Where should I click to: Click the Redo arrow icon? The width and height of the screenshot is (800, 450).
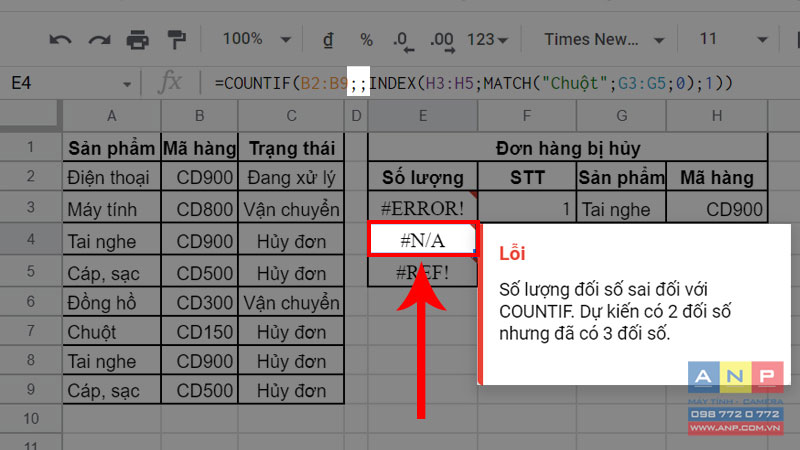click(x=99, y=40)
